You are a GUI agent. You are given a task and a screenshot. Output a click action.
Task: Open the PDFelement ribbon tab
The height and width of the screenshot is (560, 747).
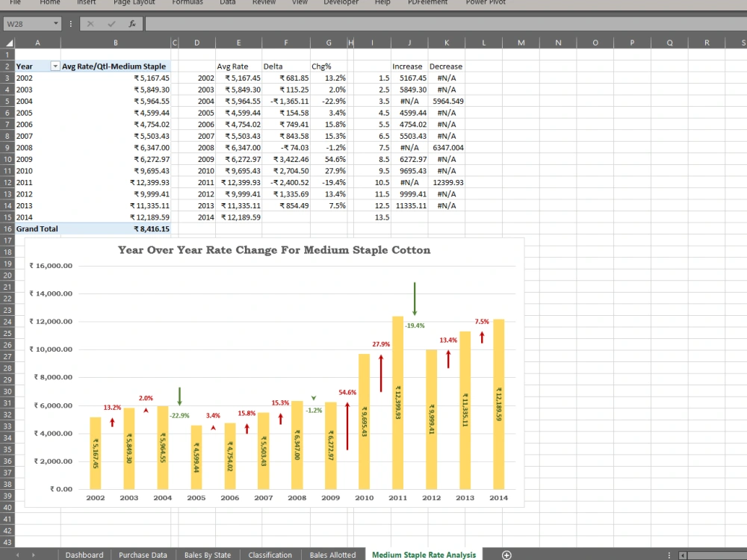click(427, 2)
